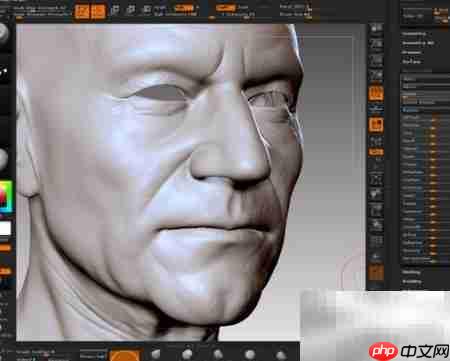Click the Actual size icon on right shelf

pyautogui.click(x=376, y=76)
